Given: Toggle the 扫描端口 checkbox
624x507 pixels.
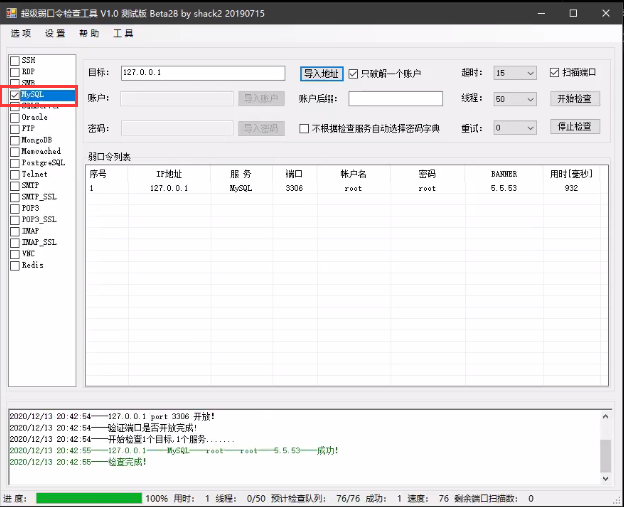Looking at the screenshot, I should (555, 72).
